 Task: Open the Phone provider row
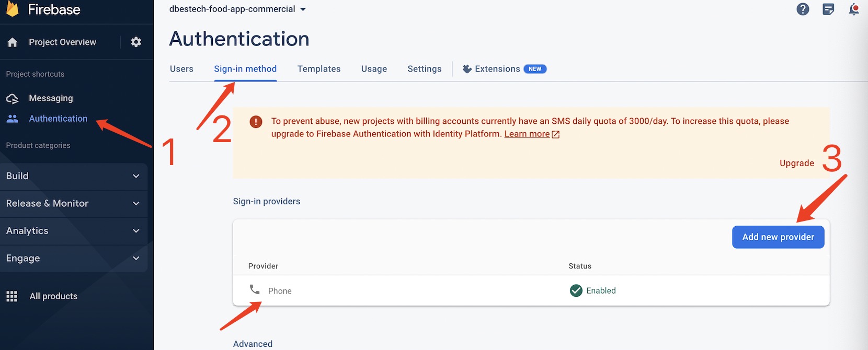point(531,290)
